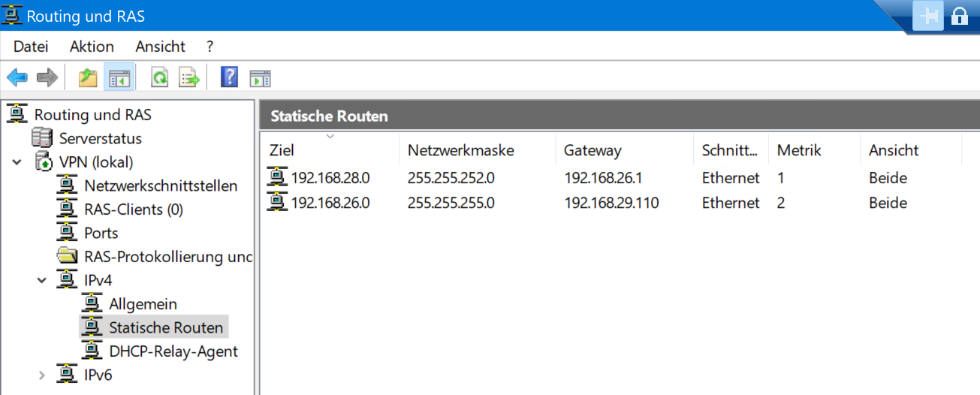Click the Export List toolbar icon
The height and width of the screenshot is (395, 980).
click(188, 77)
